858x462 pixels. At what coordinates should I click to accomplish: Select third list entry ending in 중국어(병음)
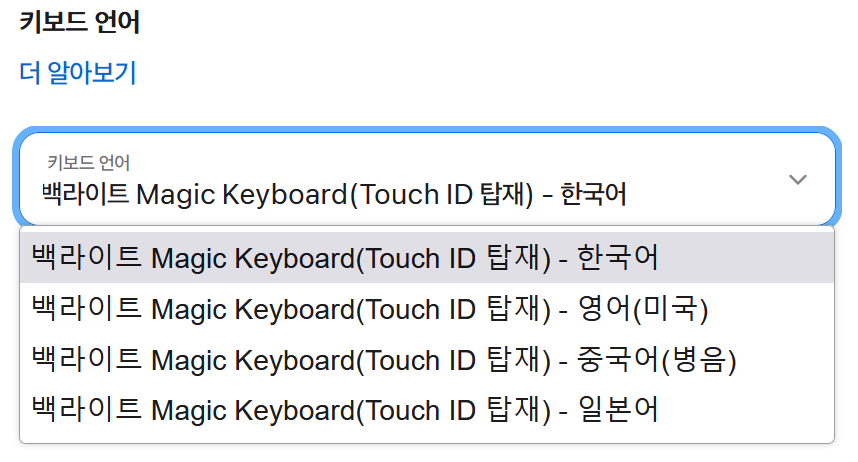pyautogui.click(x=427, y=359)
